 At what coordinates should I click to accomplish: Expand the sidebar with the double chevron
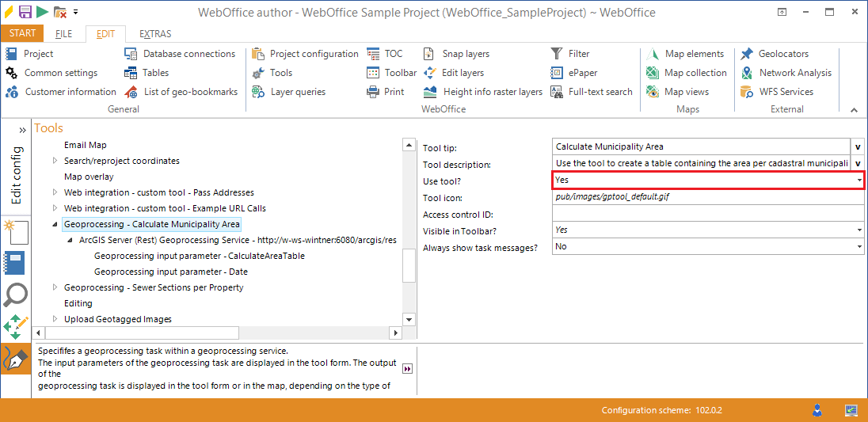pyautogui.click(x=23, y=130)
